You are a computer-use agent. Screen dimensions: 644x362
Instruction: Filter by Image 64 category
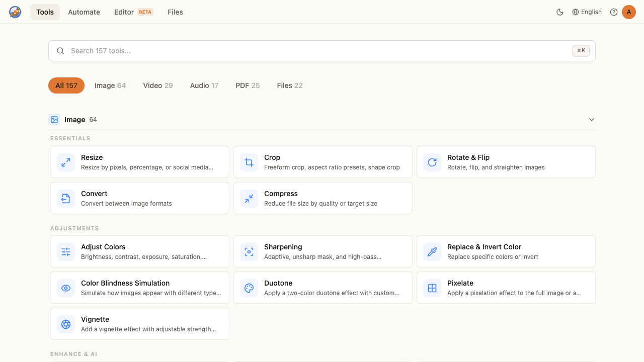click(x=110, y=85)
